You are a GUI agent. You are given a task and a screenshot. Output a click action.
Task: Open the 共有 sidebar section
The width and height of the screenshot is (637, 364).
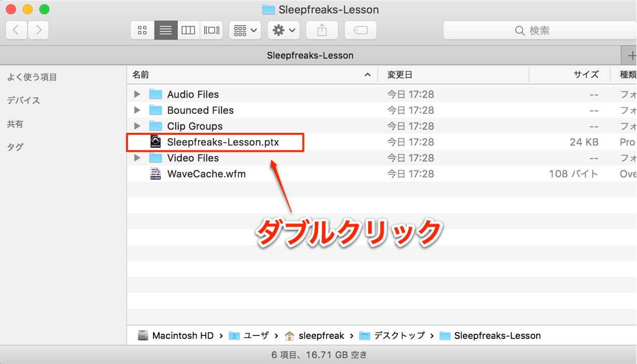15,124
